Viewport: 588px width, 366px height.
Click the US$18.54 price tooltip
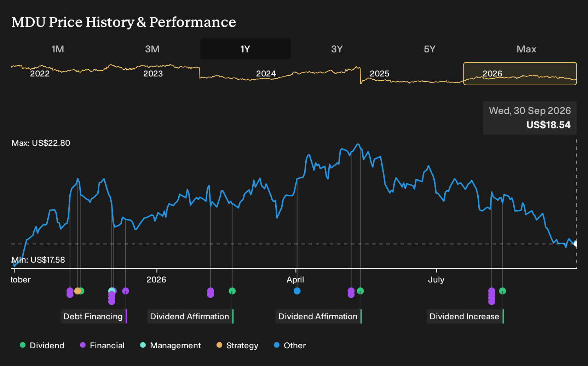[x=530, y=118]
